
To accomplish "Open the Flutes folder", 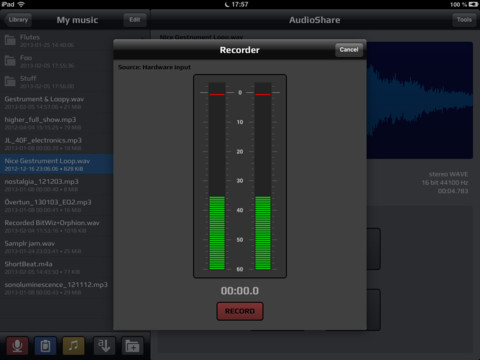I will [57, 41].
